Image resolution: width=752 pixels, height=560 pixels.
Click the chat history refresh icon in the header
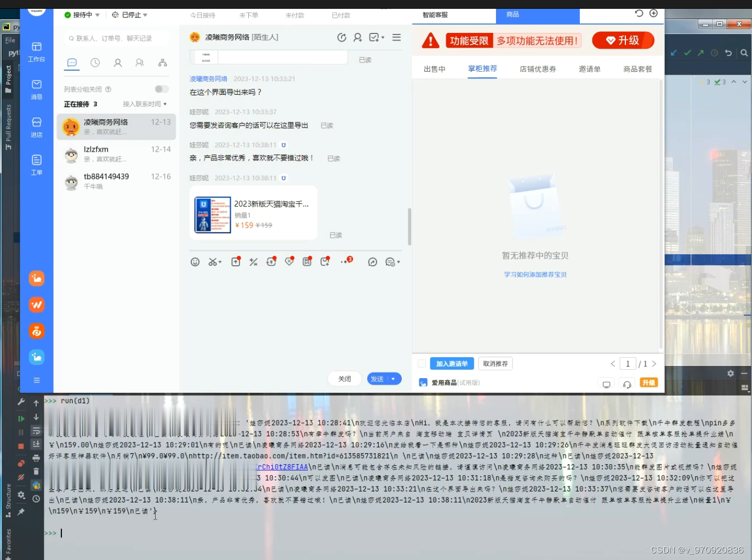coord(341,37)
